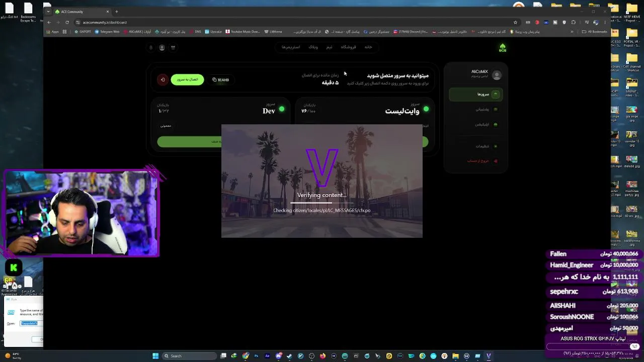
Task: Expand the hidden bookmarks chevron
Action: pos(572,32)
